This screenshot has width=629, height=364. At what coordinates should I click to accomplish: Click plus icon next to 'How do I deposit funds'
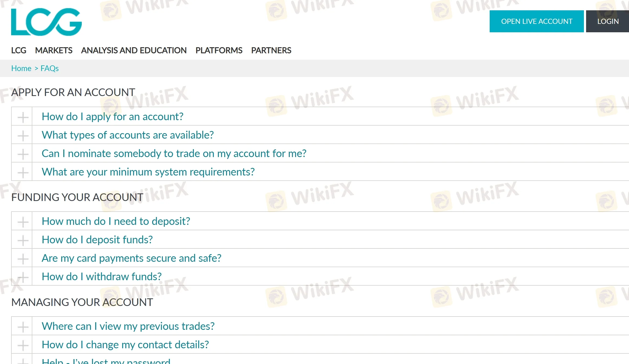coord(23,240)
